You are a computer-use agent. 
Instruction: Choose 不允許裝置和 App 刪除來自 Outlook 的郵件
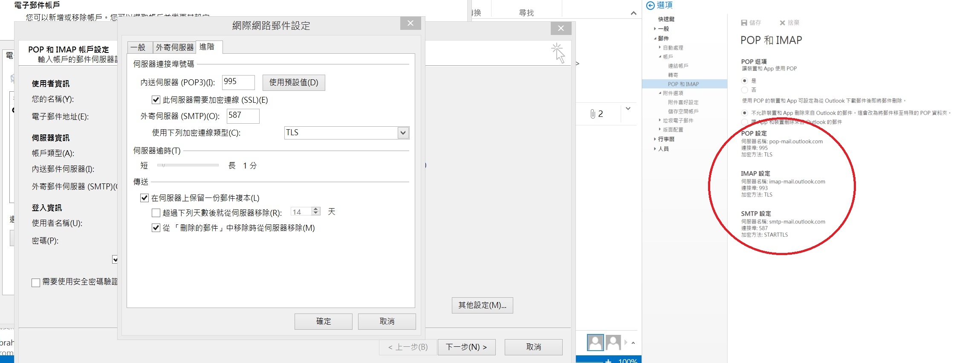[745, 113]
